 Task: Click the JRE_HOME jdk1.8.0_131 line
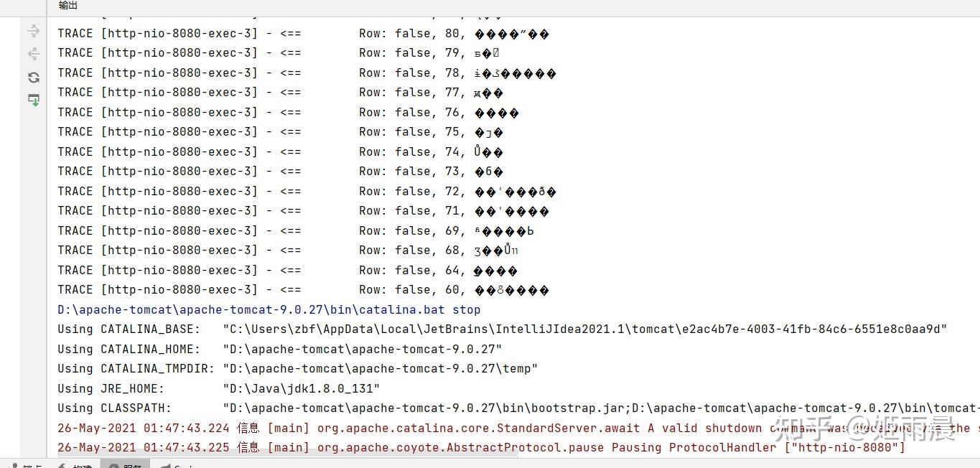[218, 388]
